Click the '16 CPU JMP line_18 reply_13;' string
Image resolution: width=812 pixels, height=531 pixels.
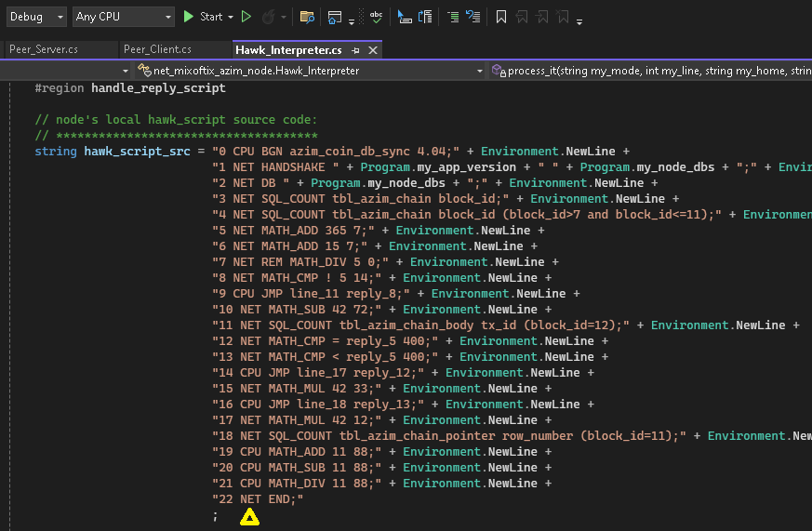[x=318, y=405]
